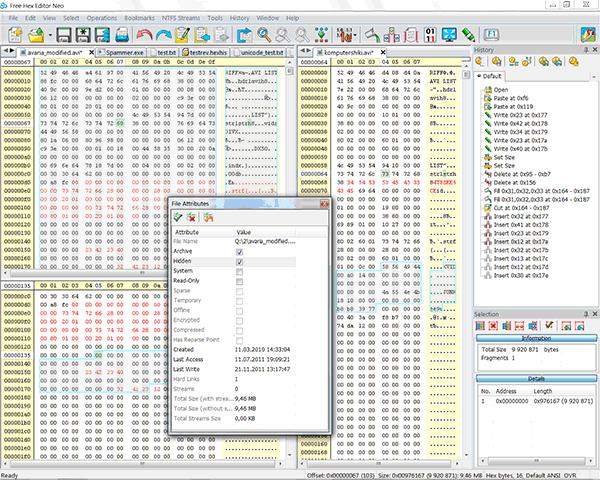Toggle the Compressed attribute checkbox
Viewport: 600px width, 480px height.
point(240,331)
